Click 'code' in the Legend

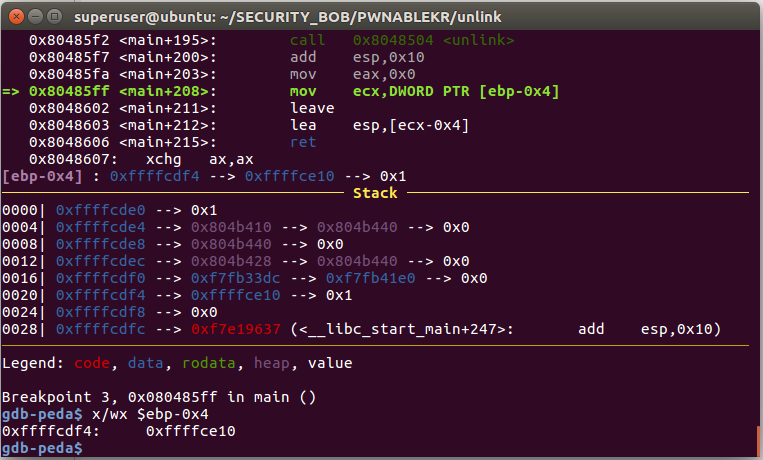pyautogui.click(x=91, y=363)
